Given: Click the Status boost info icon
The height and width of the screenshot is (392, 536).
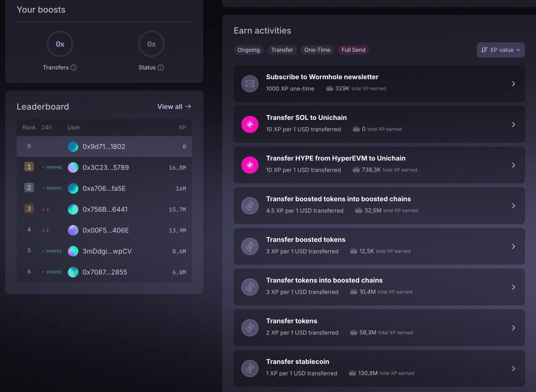Looking at the screenshot, I should (x=161, y=68).
